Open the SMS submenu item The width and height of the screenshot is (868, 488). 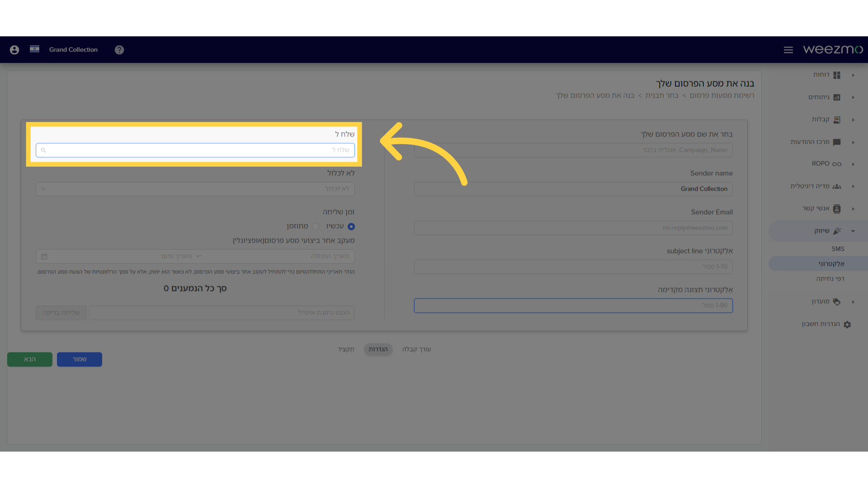click(x=838, y=249)
